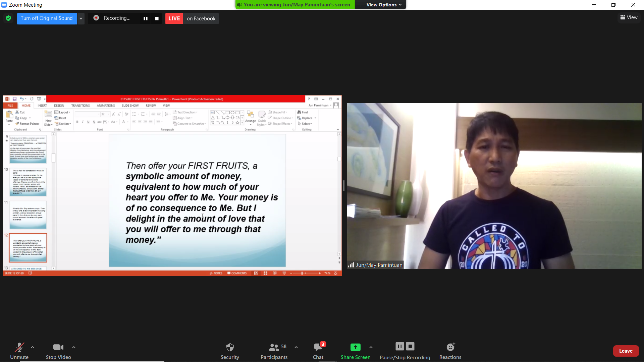644x362 pixels.
Task: Click New Slide in the Slides group
Action: click(48, 118)
